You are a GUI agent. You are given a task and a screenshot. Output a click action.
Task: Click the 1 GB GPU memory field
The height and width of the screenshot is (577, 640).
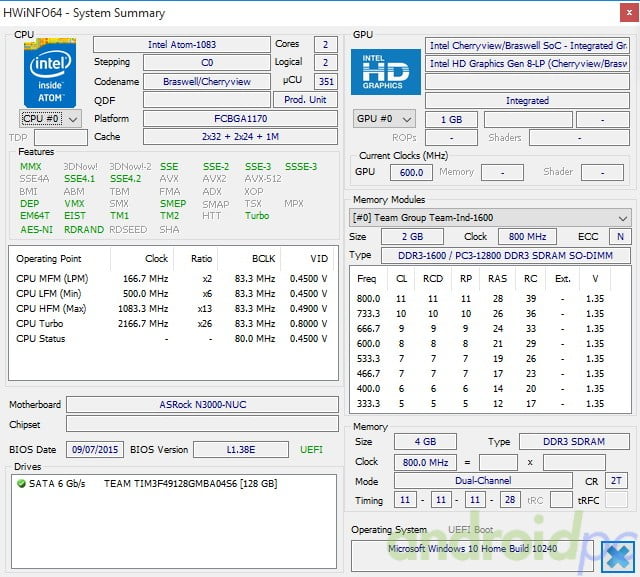click(x=451, y=120)
